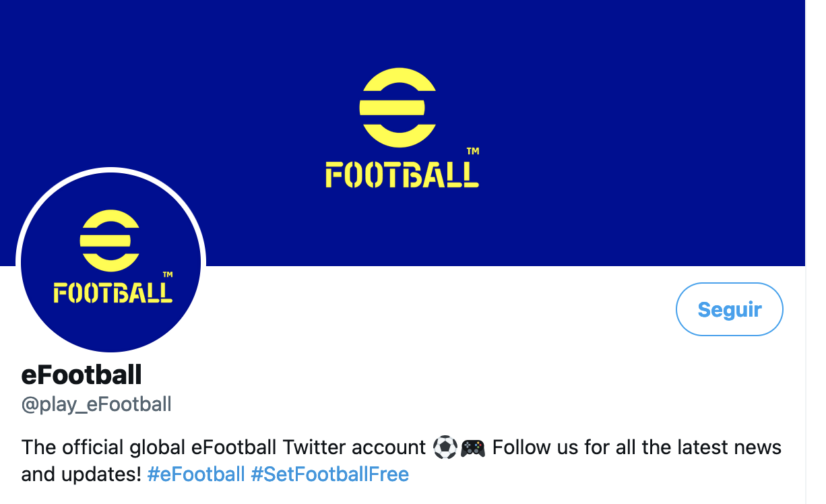Click the TM trademark symbol in header banner
Image resolution: width=826 pixels, height=504 pixels.
tap(473, 152)
